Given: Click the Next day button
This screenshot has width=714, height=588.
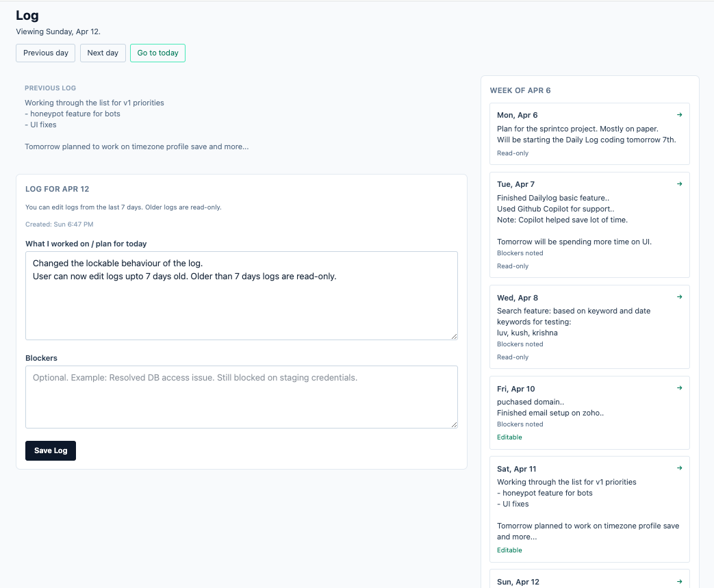Looking at the screenshot, I should (103, 53).
